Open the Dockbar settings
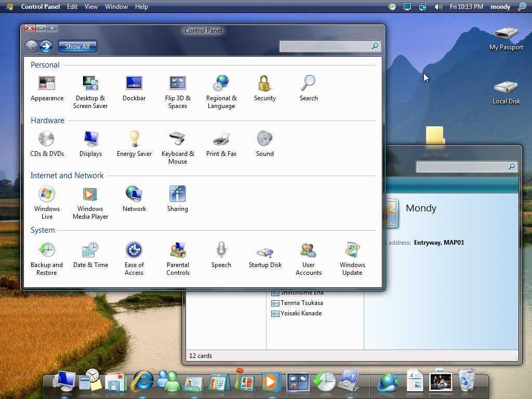Image resolution: width=532 pixels, height=399 pixels. tap(134, 83)
